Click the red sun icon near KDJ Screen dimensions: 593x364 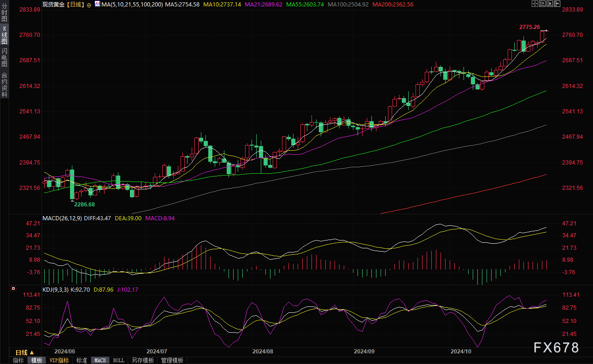tap(13, 289)
